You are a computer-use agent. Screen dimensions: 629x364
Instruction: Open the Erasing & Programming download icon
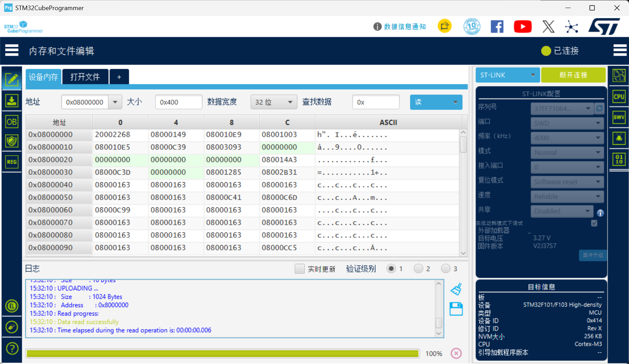12,101
